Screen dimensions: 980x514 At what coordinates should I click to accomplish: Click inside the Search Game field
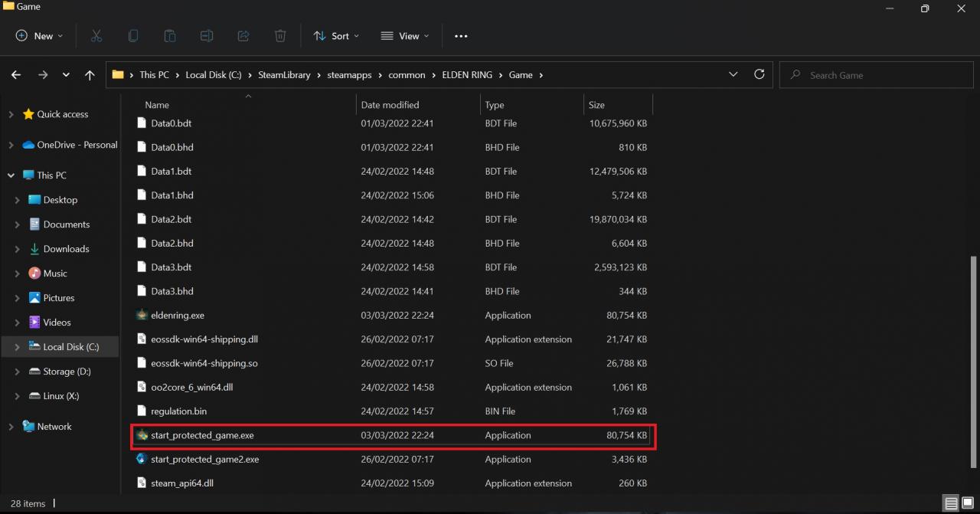875,75
